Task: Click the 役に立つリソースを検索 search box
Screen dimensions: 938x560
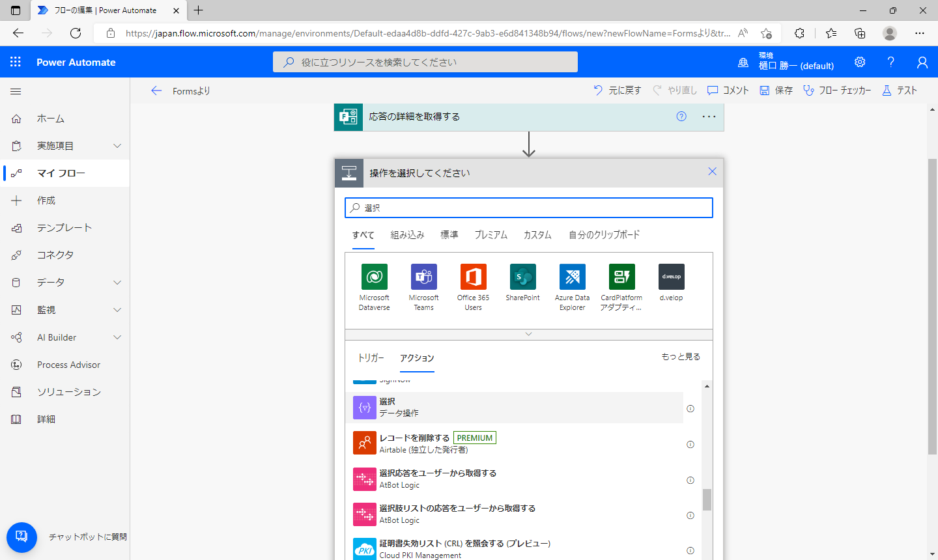Action: pyautogui.click(x=425, y=62)
